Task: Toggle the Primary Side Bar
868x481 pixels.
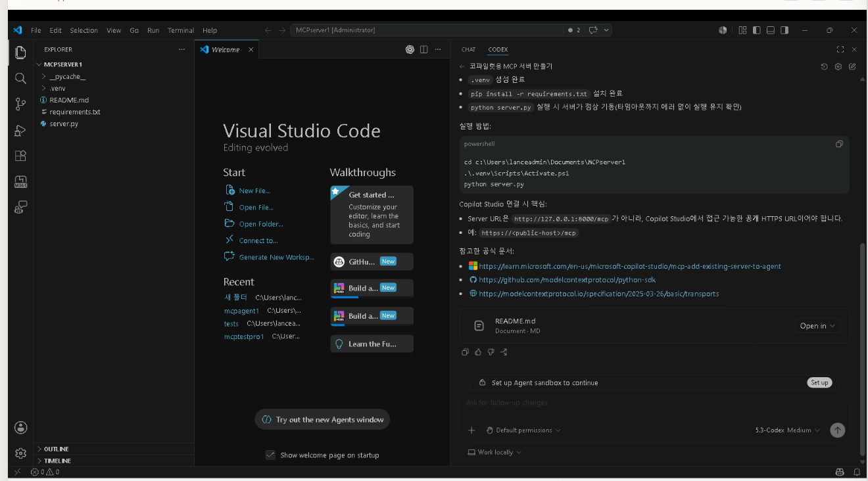Action: [757, 30]
